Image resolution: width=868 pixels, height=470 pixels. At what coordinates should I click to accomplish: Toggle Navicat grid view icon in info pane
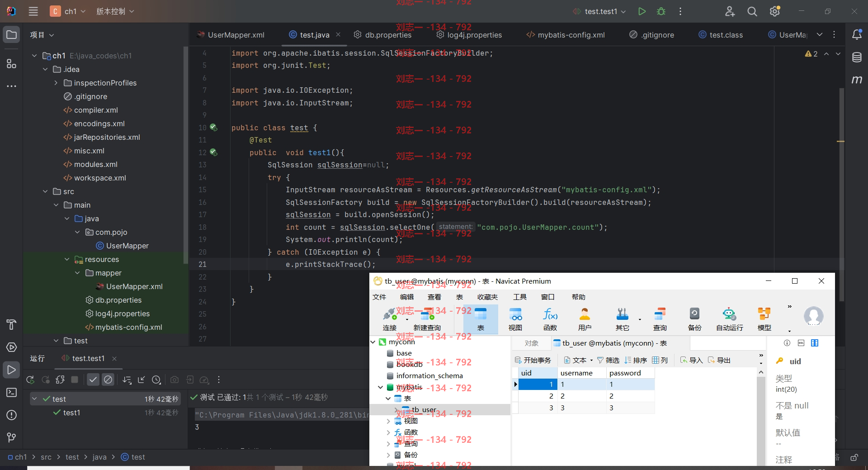[x=815, y=343]
